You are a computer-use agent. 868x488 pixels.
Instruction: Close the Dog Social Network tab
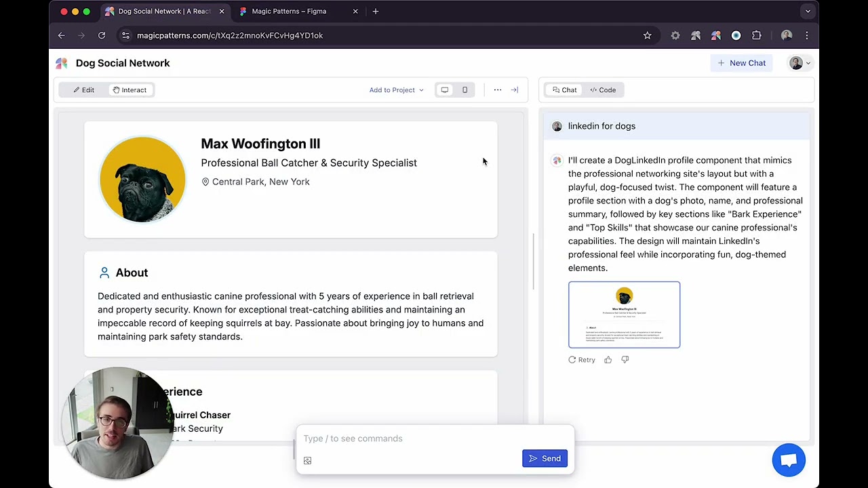coord(221,11)
